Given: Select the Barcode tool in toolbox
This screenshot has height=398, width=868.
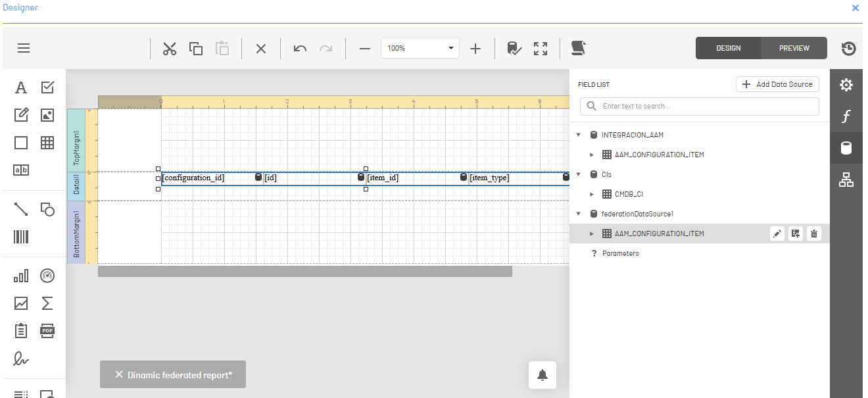Looking at the screenshot, I should tap(21, 237).
